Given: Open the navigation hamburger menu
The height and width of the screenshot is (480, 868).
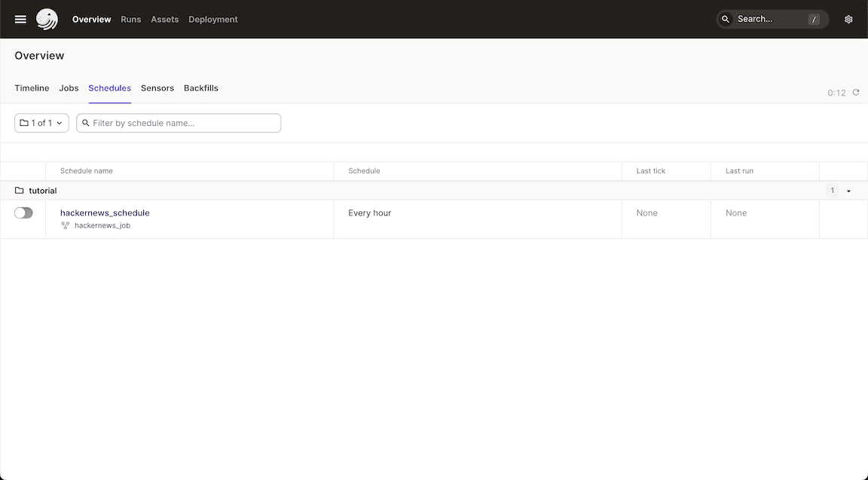Looking at the screenshot, I should [x=20, y=19].
